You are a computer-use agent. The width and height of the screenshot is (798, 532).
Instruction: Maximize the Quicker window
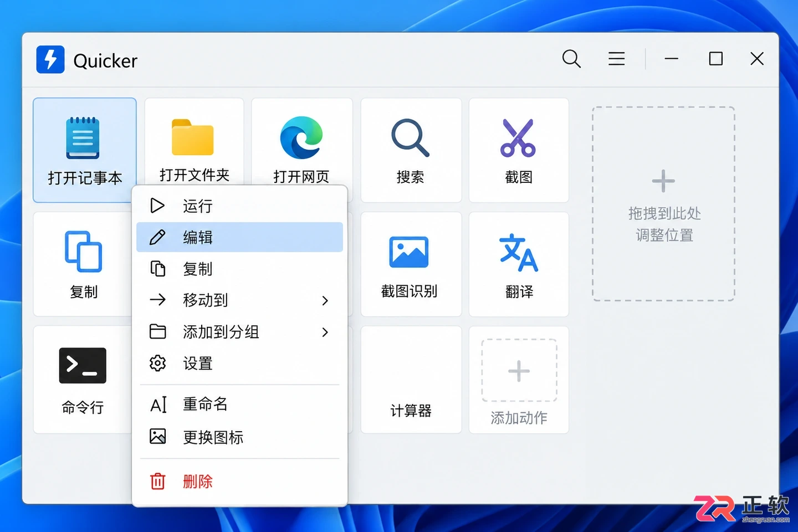pyautogui.click(x=716, y=59)
